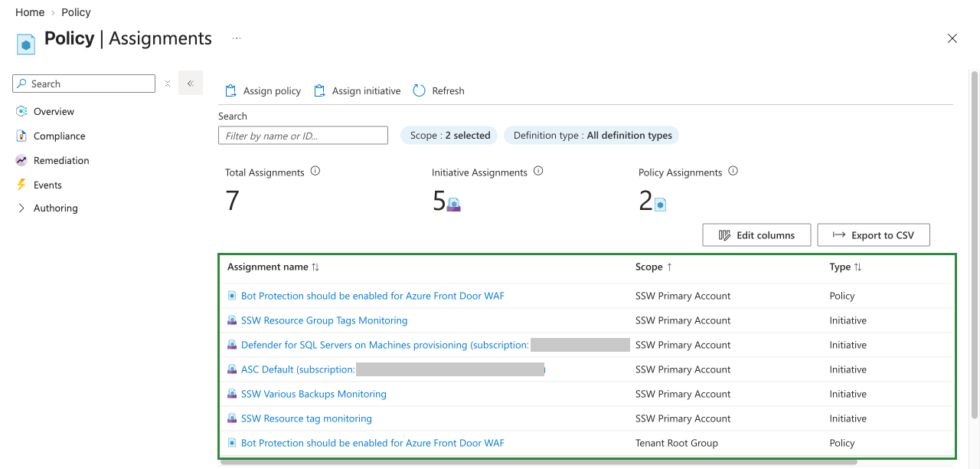The height and width of the screenshot is (469, 980).
Task: Go to Home breadcrumb
Action: click(x=30, y=12)
